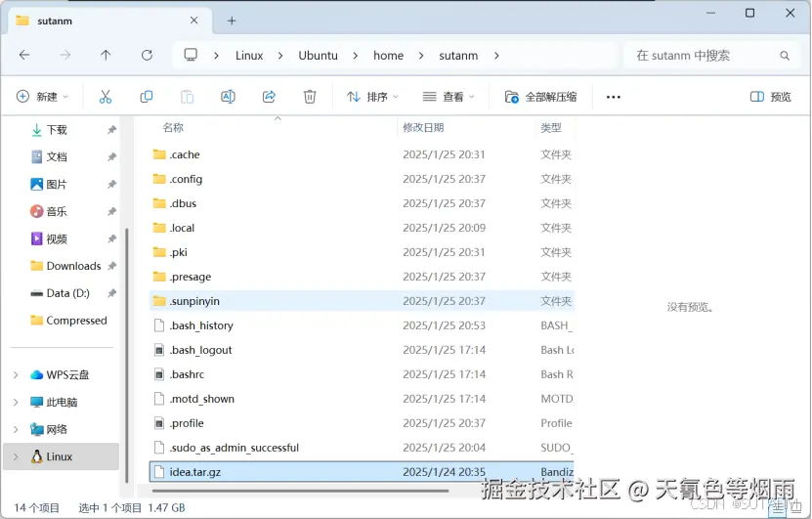Sort by 名称 column header
812x519 pixels.
tap(173, 127)
